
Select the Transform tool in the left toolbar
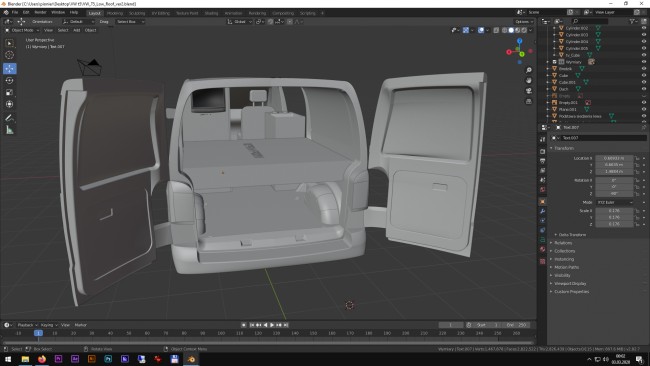10,104
